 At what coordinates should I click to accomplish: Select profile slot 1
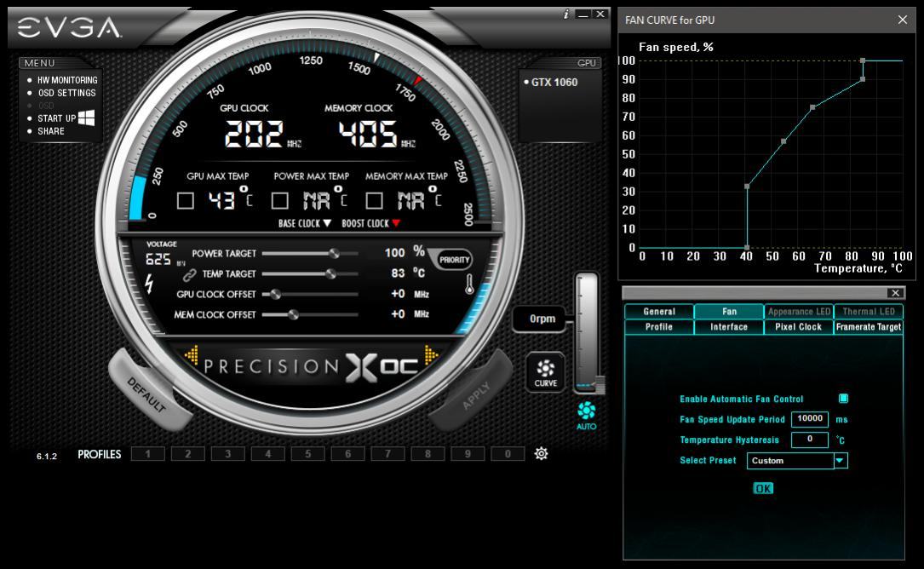[148, 453]
